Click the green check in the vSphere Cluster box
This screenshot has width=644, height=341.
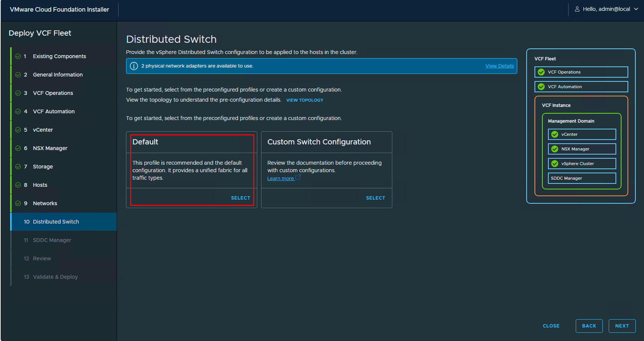coord(555,164)
